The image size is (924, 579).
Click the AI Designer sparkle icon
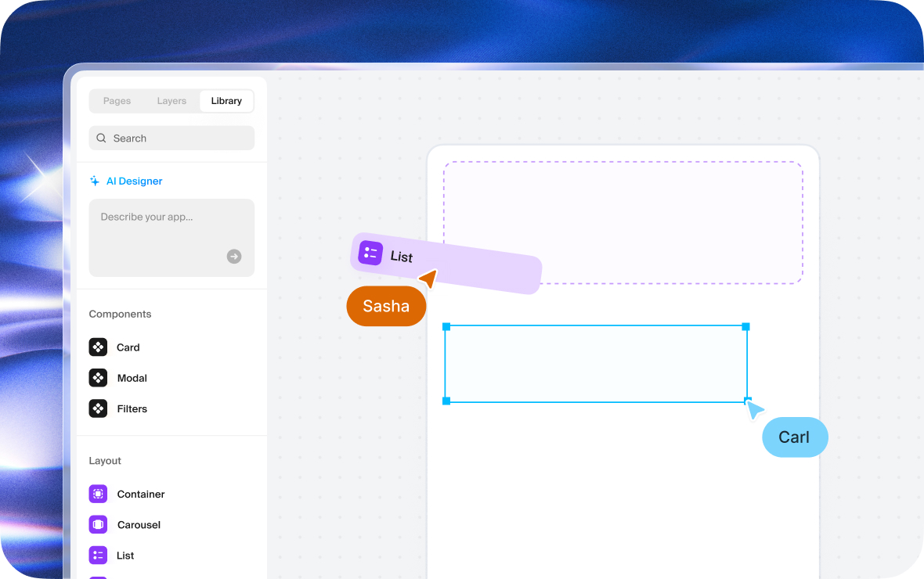(x=95, y=181)
